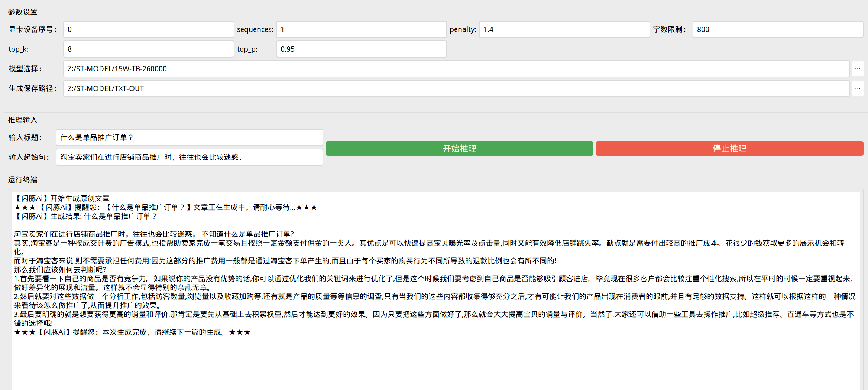Click the paragraph starting 2.然后就要对这些数据

pos(435,301)
